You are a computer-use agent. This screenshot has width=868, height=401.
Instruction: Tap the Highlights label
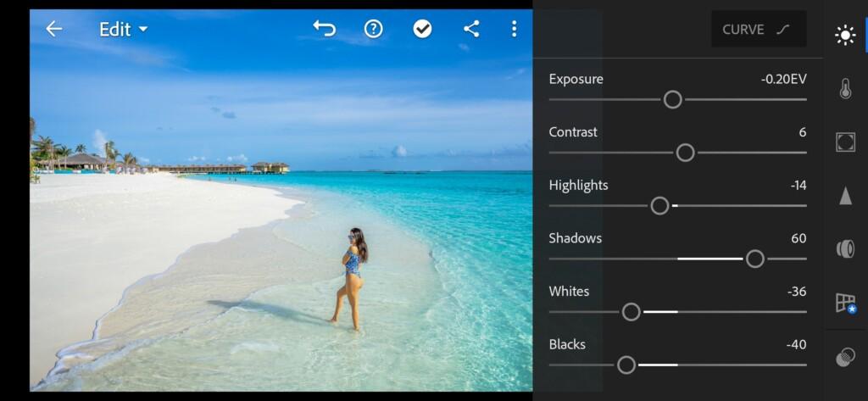click(578, 186)
